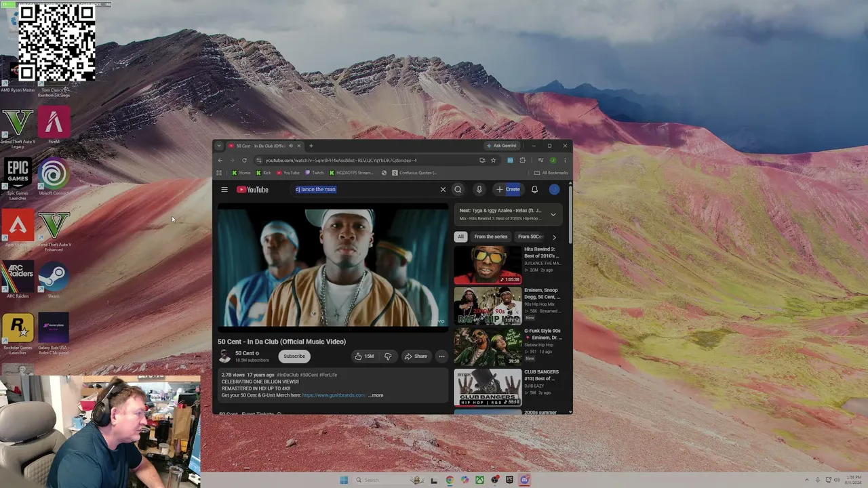Open Grand Theft Auto V Enhanced shortcut
Screen dimensions: 868x488
coord(54,230)
